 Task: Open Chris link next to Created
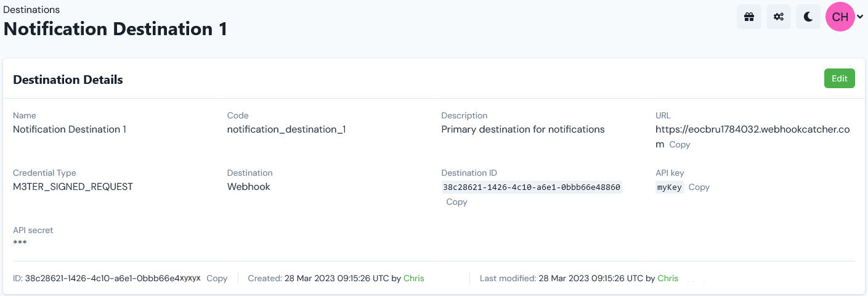pyautogui.click(x=414, y=278)
